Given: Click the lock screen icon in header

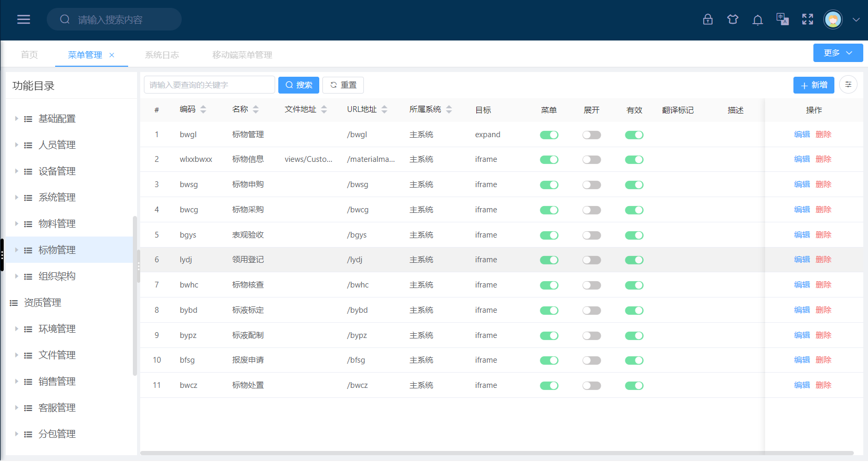Looking at the screenshot, I should pyautogui.click(x=708, y=19).
